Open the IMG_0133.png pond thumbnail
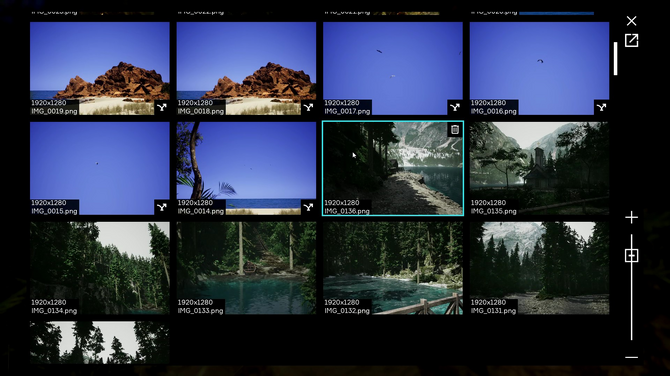 click(246, 268)
